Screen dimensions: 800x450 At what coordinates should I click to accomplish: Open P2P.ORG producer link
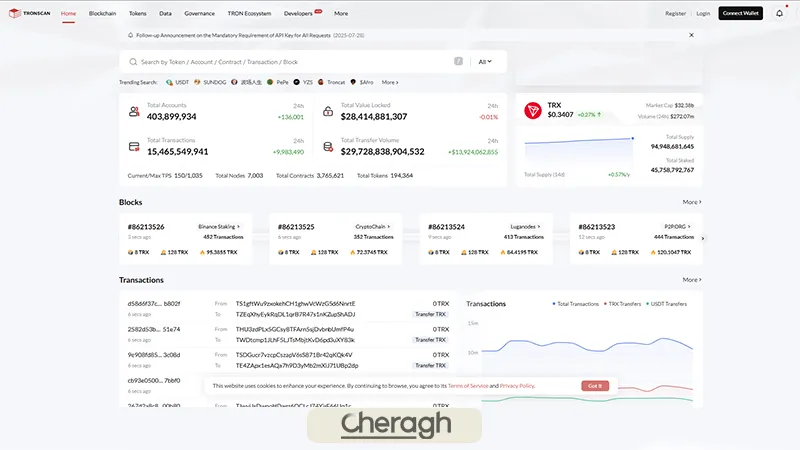tap(677, 227)
